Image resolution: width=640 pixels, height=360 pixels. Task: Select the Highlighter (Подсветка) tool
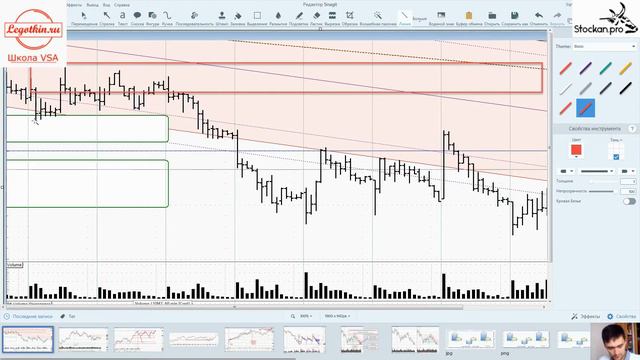point(299,18)
